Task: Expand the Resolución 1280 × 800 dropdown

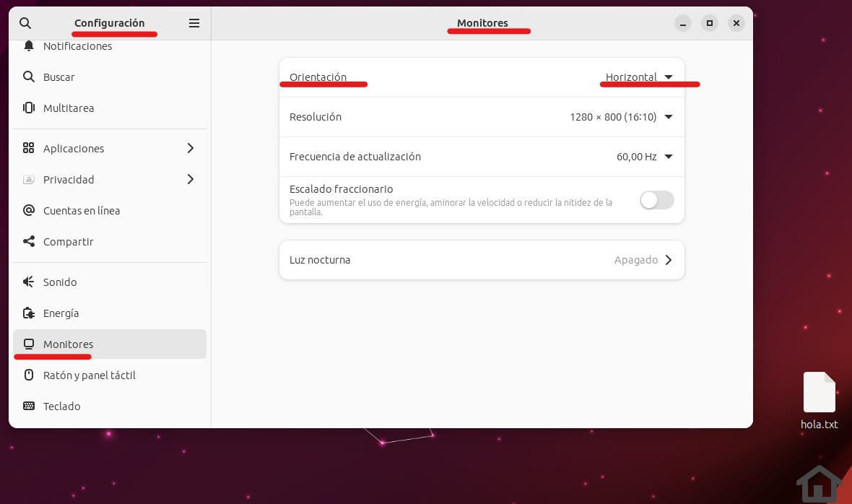Action: [621, 117]
